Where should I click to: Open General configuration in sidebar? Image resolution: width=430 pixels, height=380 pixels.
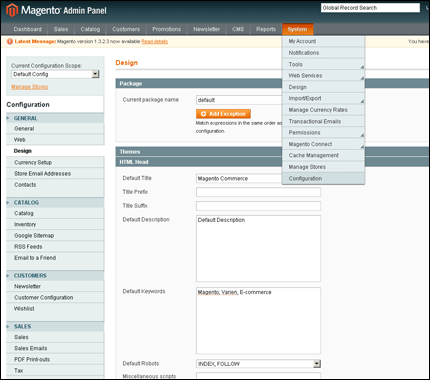(x=55, y=129)
